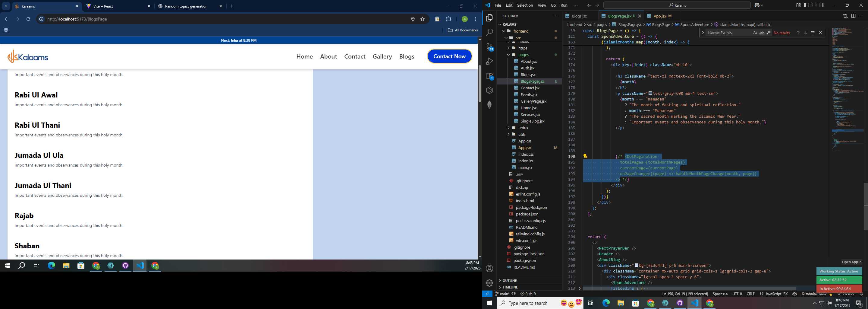Screen dimensions: 868x309
Task: Unfold collapsed code at line 213
Action: click(580, 288)
